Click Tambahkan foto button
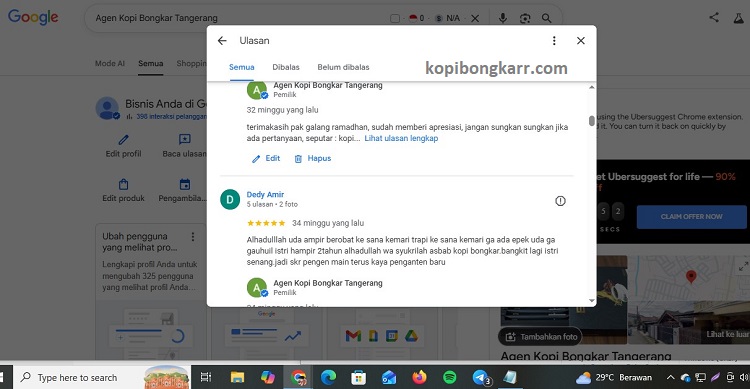This screenshot has width=750, height=389. click(x=540, y=337)
